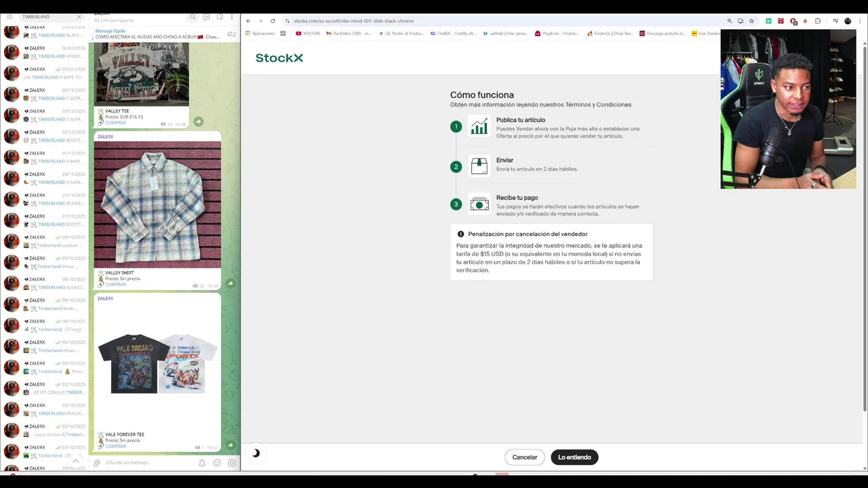Click the attachment paperclip in Telegram message bar

coord(97,463)
